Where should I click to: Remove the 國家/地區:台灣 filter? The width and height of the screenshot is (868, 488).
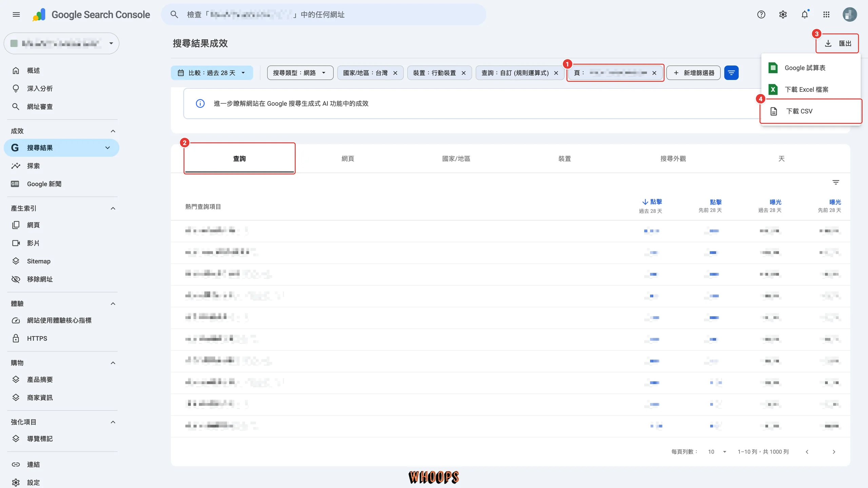395,73
